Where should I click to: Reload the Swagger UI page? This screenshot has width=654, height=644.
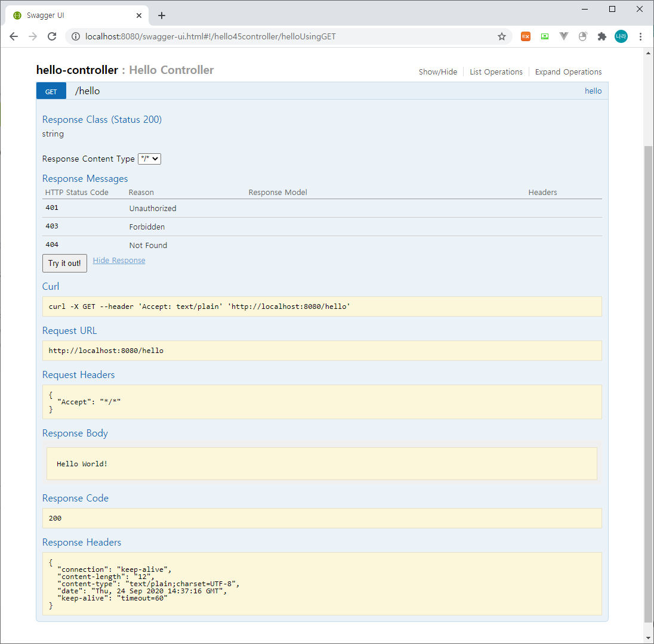(52, 37)
